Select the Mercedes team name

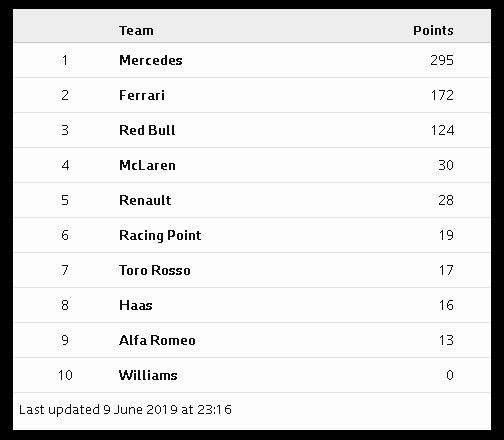click(x=151, y=60)
